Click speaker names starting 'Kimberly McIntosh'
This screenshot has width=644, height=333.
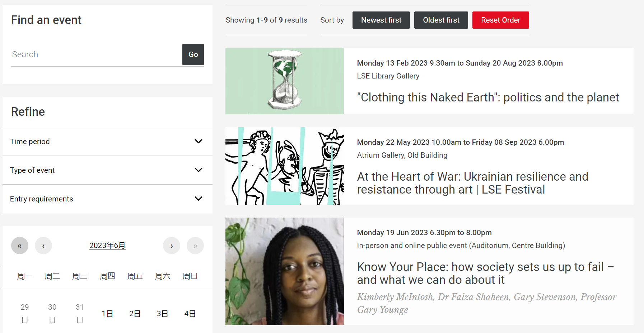[487, 303]
